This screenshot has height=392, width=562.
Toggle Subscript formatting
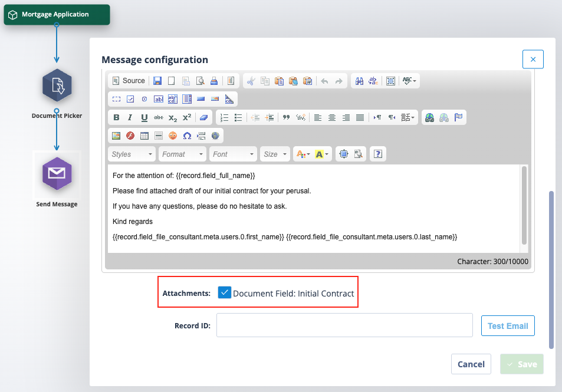[x=173, y=117]
